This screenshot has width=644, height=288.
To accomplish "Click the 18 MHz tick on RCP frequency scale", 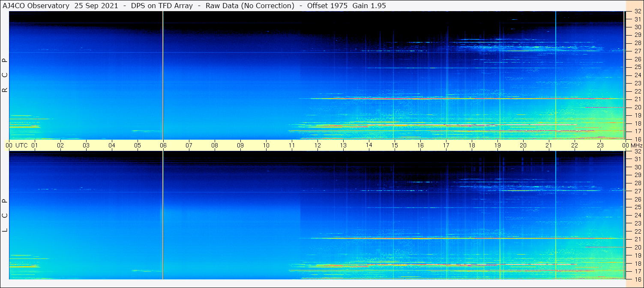I will pos(638,123).
